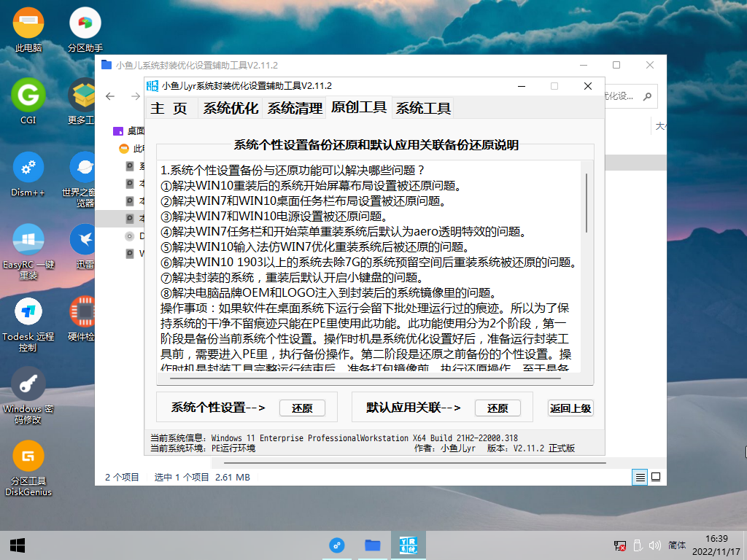
Task: Launch the CGI desktop icon
Action: coord(28,101)
